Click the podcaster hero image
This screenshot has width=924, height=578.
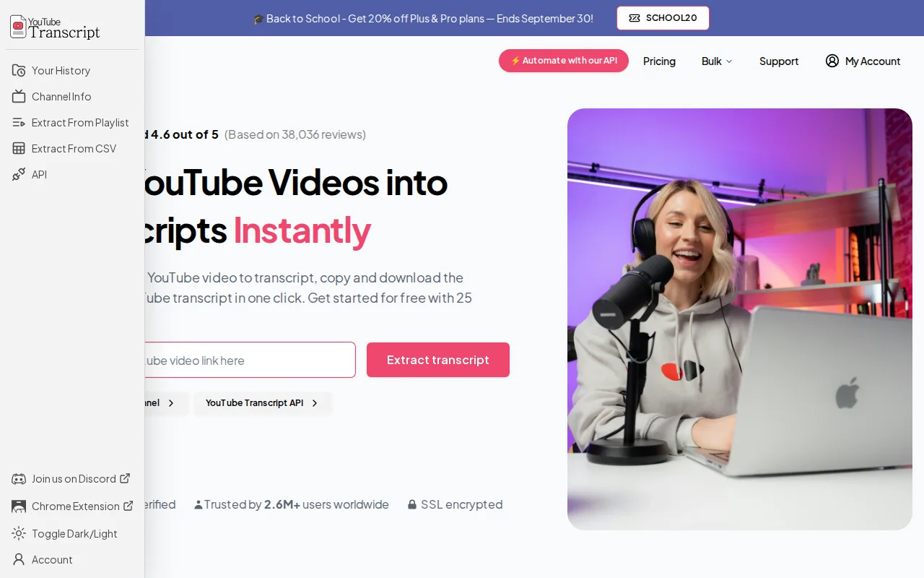740,319
